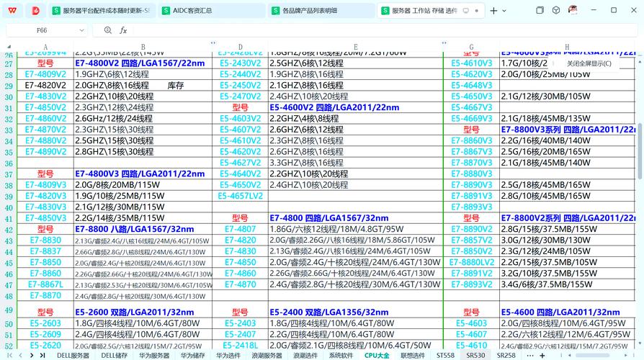Click the window arrangement icon in title bar
The height and width of the screenshot is (360, 644).
coord(540,11)
